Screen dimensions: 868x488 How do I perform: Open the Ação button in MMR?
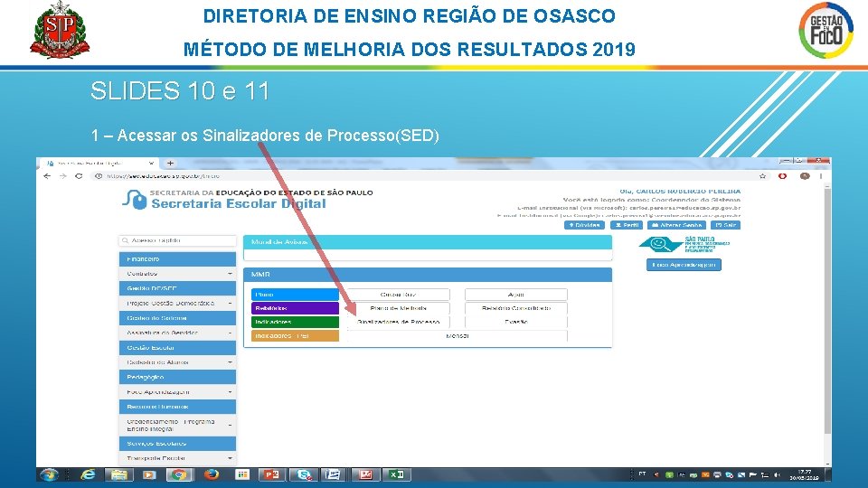(x=516, y=295)
